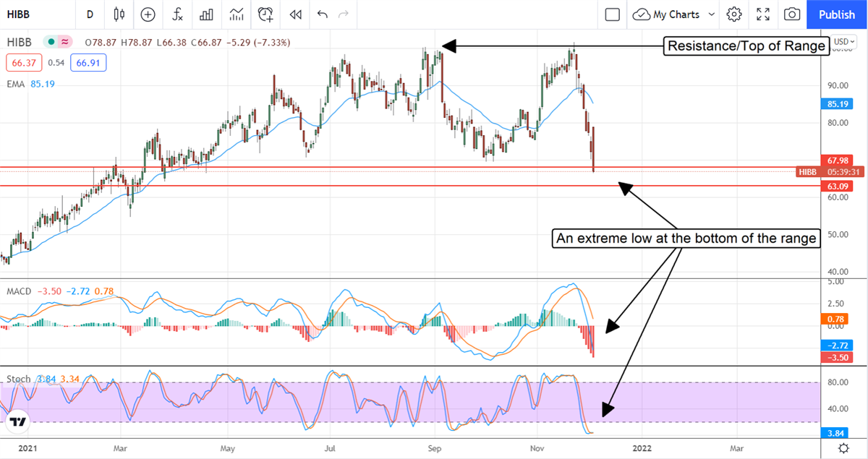Viewport: 868px width, 459px height.
Task: Create an alert with the alarm clock icon
Action: click(265, 14)
